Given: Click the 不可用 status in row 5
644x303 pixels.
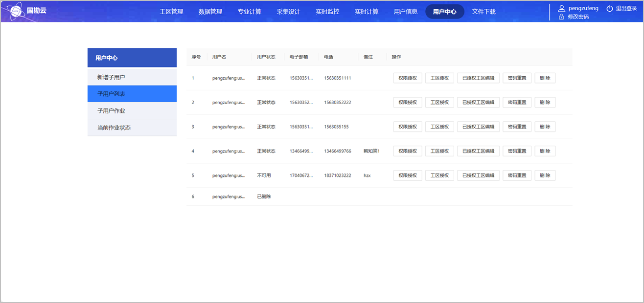Looking at the screenshot, I should pyautogui.click(x=264, y=175).
